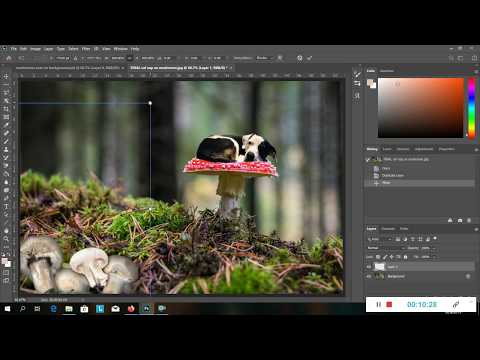
Task: Delete current state trash icon in History panel
Action: tap(469, 220)
